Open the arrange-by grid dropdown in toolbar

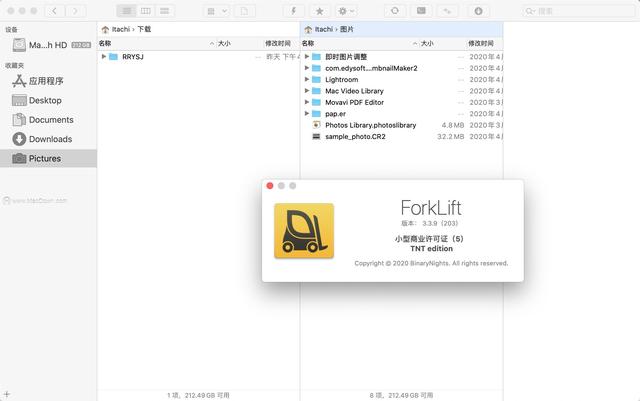[x=217, y=11]
